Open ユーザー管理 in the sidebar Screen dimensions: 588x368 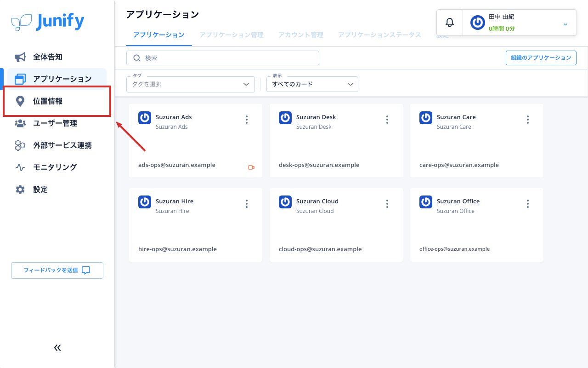coord(57,123)
